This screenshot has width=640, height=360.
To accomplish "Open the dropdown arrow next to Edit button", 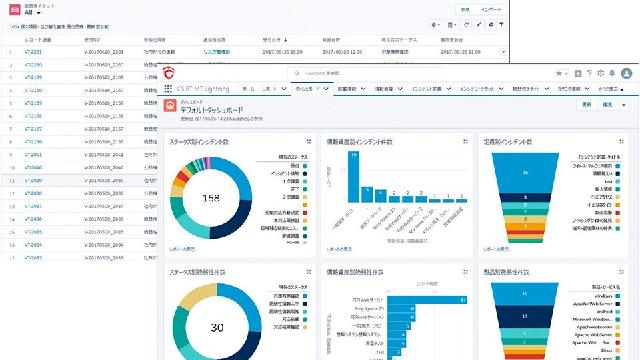I will click(x=624, y=105).
